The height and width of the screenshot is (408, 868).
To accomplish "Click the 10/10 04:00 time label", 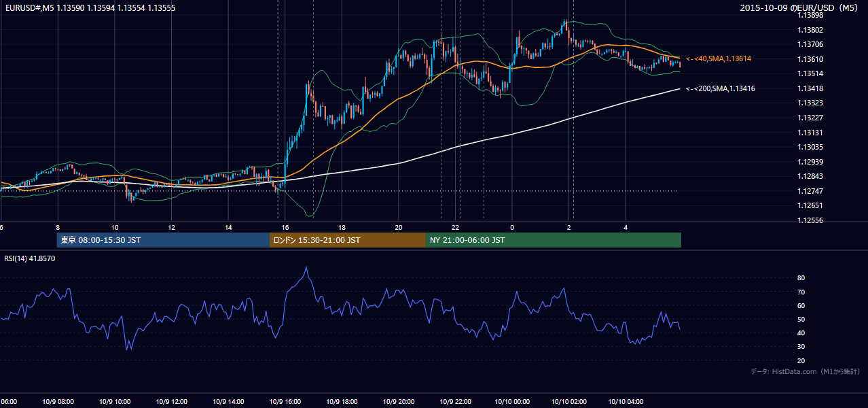I will tap(626, 402).
